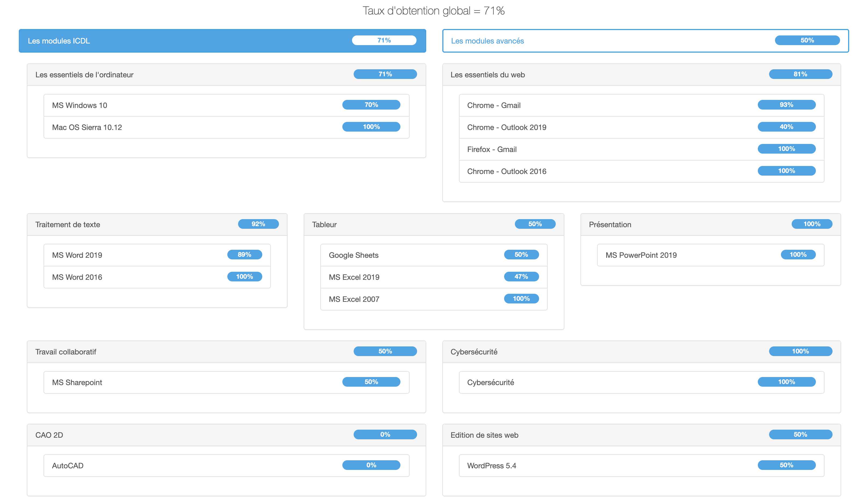Open the WordPress 5.4 module

pos(641,465)
